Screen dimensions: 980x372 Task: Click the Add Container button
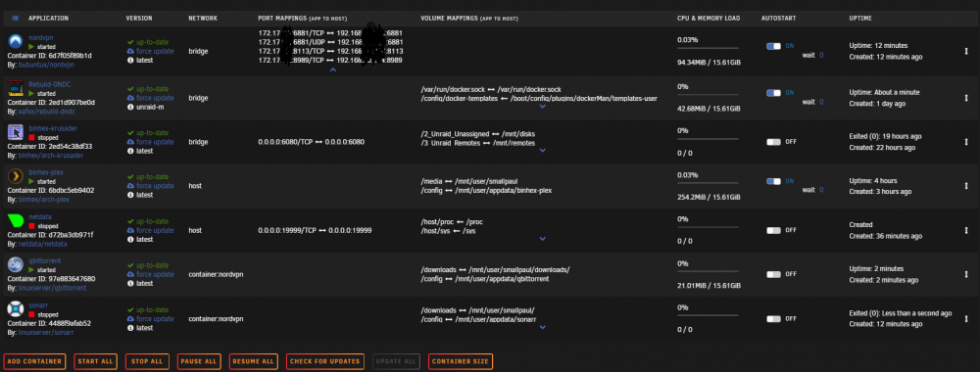(x=34, y=361)
